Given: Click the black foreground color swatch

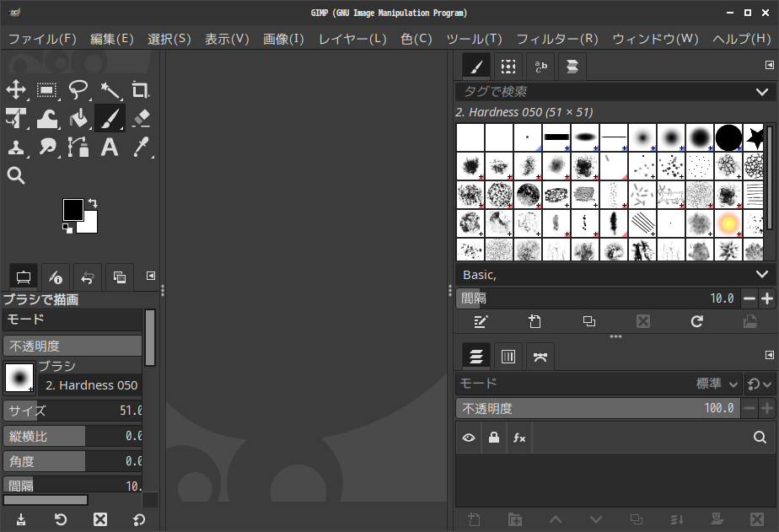Looking at the screenshot, I should tap(73, 209).
